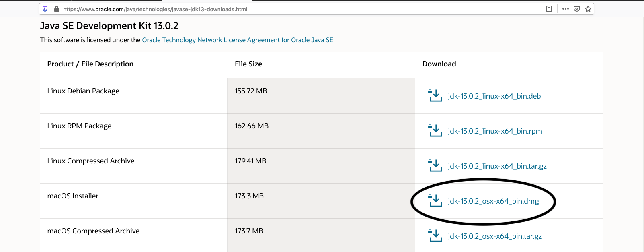Click the File Size column header

[248, 64]
